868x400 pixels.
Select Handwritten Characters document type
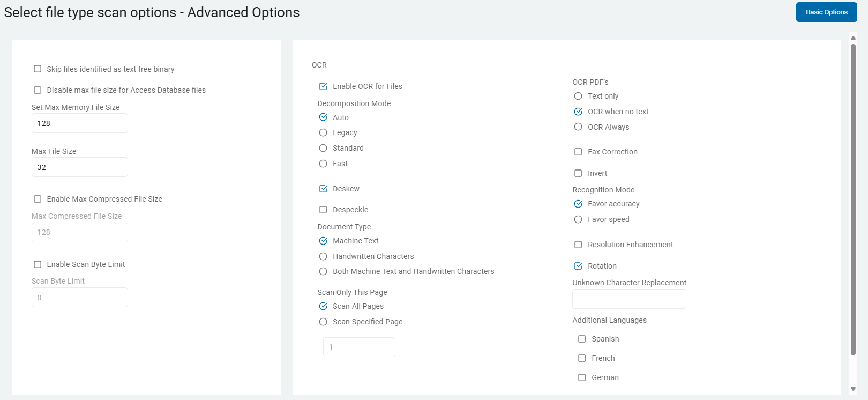[323, 256]
